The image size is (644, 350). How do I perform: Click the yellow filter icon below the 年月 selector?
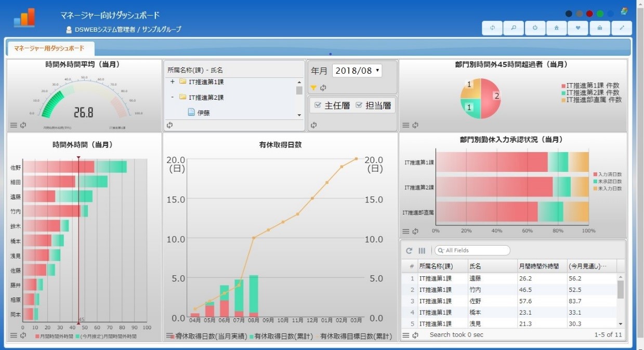point(314,88)
